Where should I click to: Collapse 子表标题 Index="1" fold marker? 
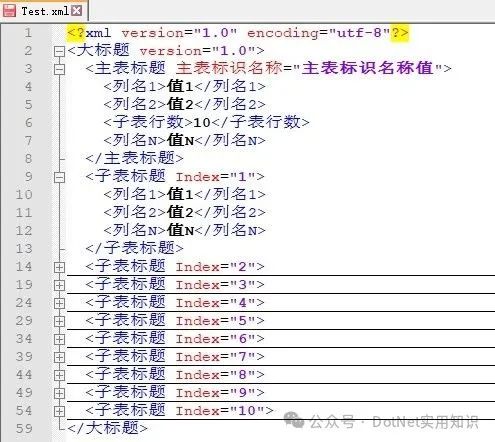(x=59, y=177)
